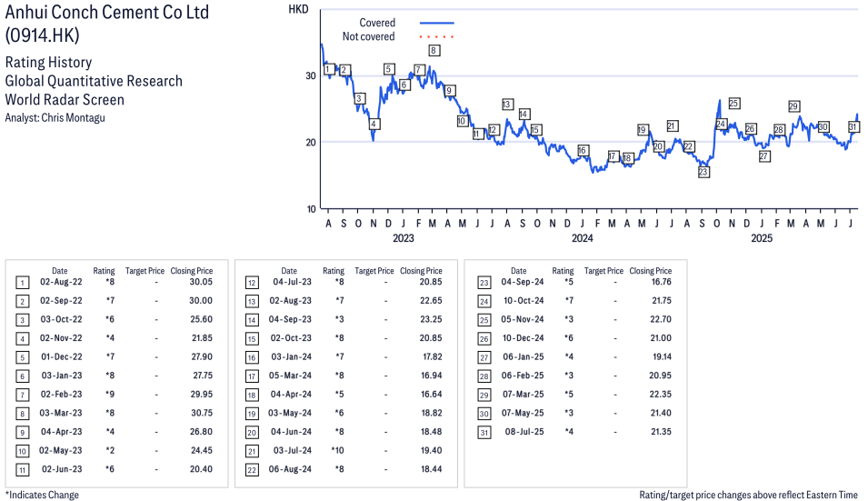Click the 2023 year label on x-axis

pyautogui.click(x=403, y=238)
